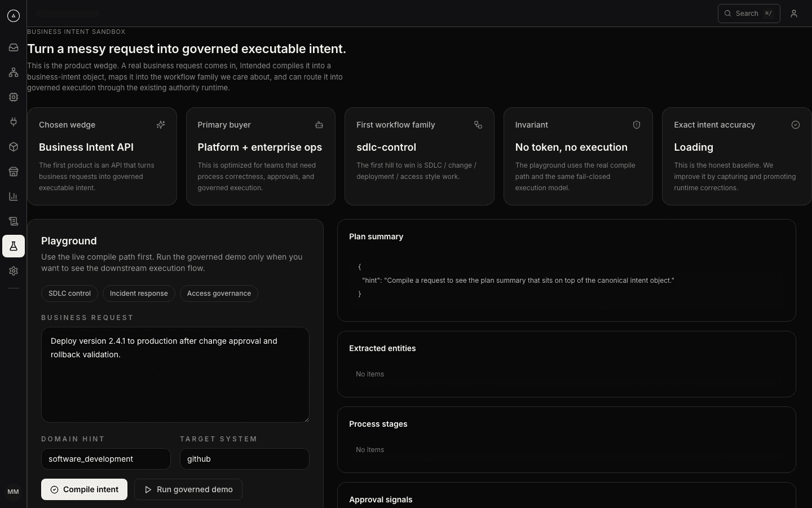Viewport: 812px width, 508px height.
Task: Open the bar chart analytics icon
Action: pyautogui.click(x=14, y=196)
